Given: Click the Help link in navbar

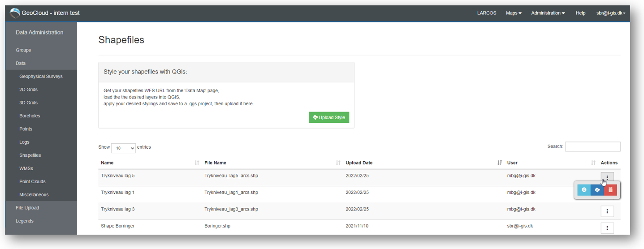Looking at the screenshot, I should click(580, 13).
